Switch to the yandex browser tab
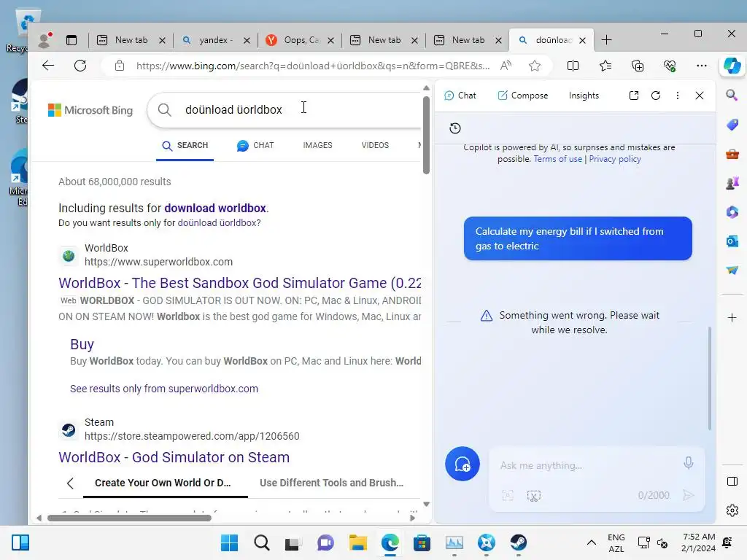 coord(216,41)
